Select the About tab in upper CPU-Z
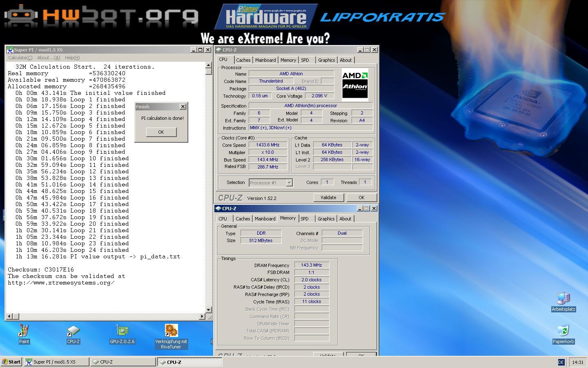Image resolution: width=588 pixels, height=368 pixels. (x=345, y=60)
